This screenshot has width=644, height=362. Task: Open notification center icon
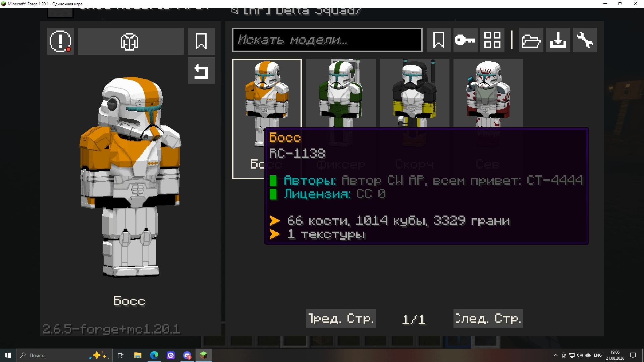click(x=633, y=355)
